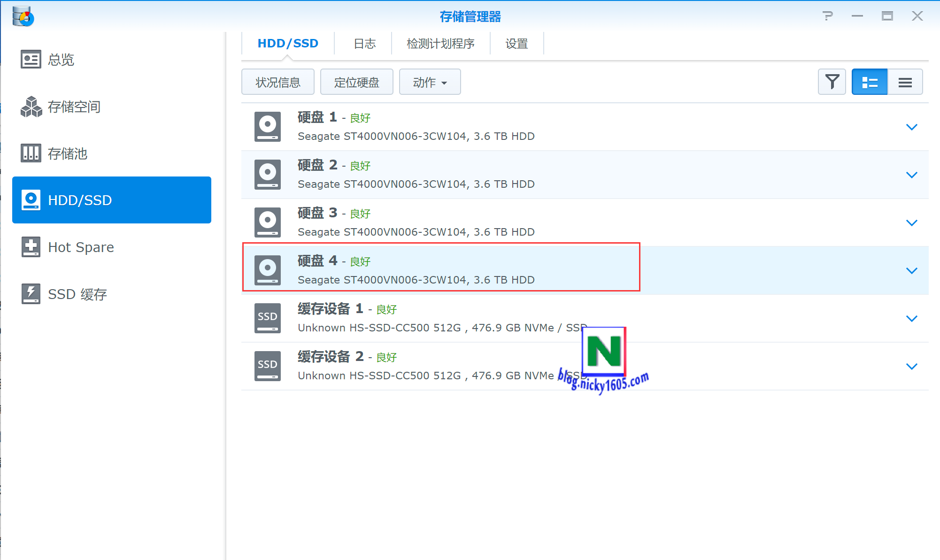Switch to the 检测计划程序 tab

(440, 44)
